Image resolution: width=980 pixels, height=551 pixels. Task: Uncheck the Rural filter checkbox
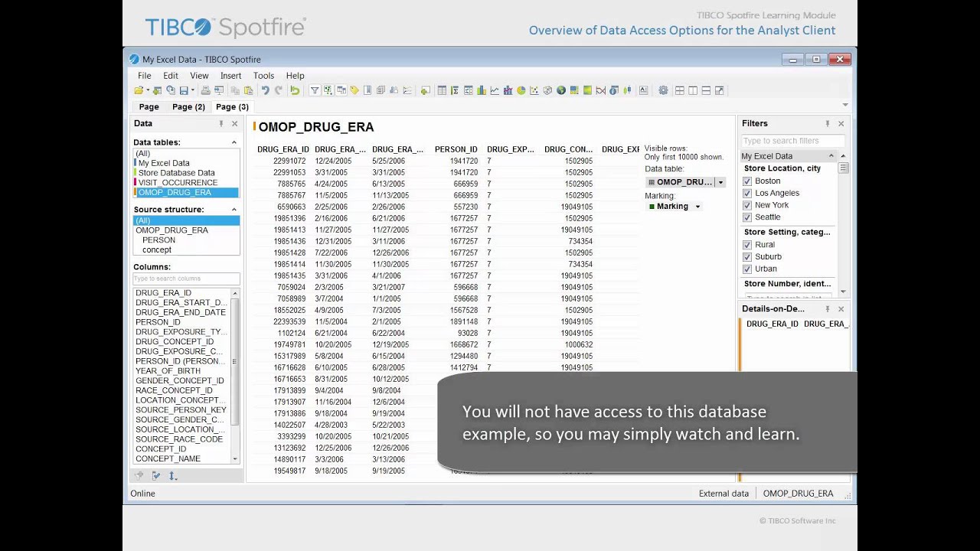coord(747,245)
